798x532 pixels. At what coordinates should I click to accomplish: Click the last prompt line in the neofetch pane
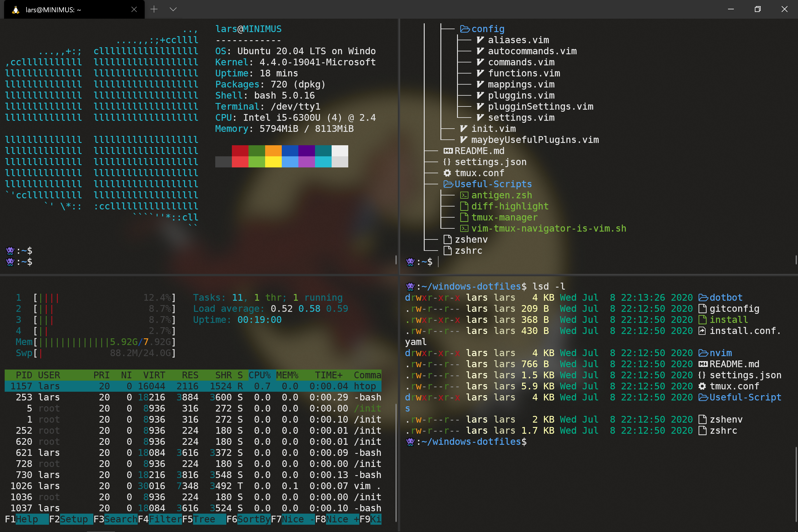click(19, 262)
